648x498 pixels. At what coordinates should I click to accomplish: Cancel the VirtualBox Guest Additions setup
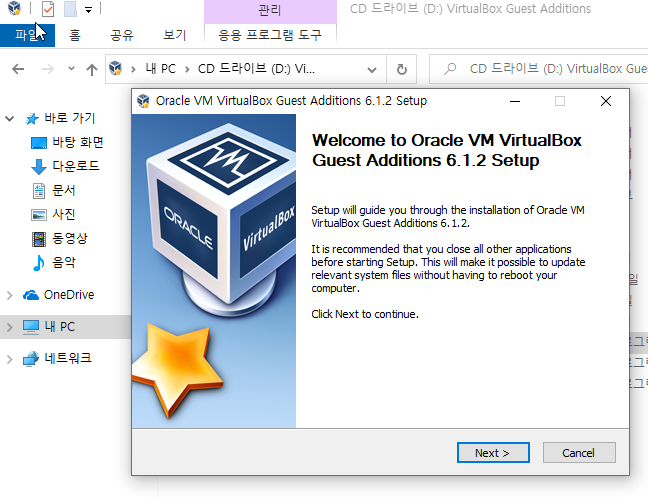579,453
